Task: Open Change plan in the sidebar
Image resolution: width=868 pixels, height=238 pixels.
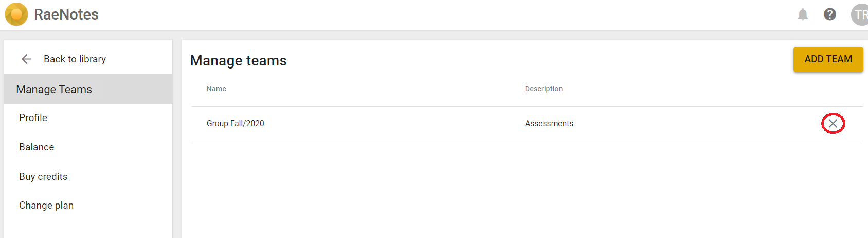Action: click(88, 206)
